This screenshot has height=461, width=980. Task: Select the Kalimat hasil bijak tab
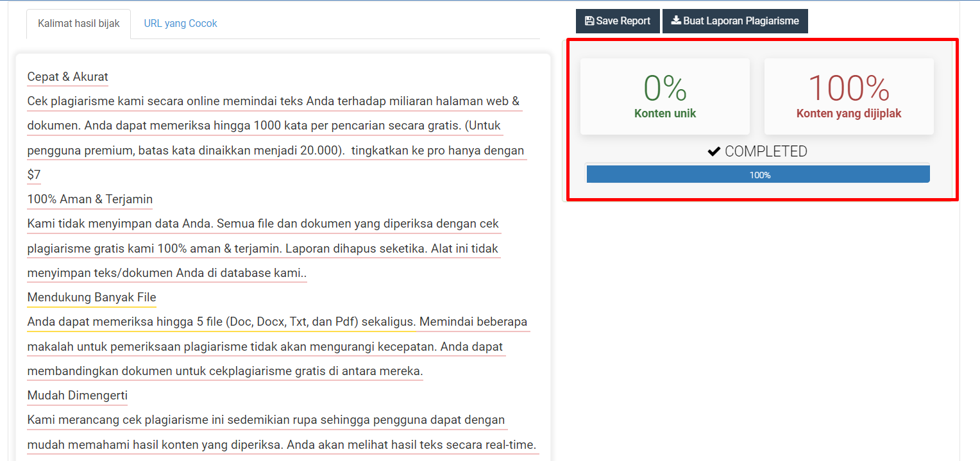(x=79, y=24)
